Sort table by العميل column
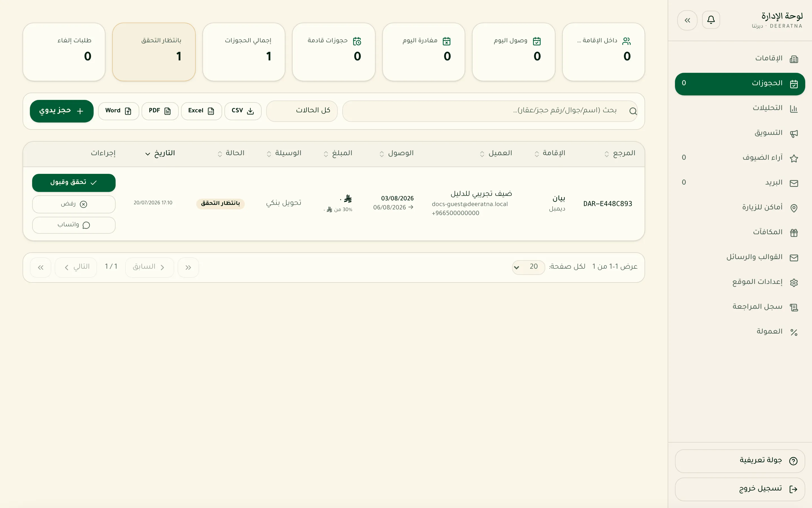812x508 pixels. pos(496,154)
